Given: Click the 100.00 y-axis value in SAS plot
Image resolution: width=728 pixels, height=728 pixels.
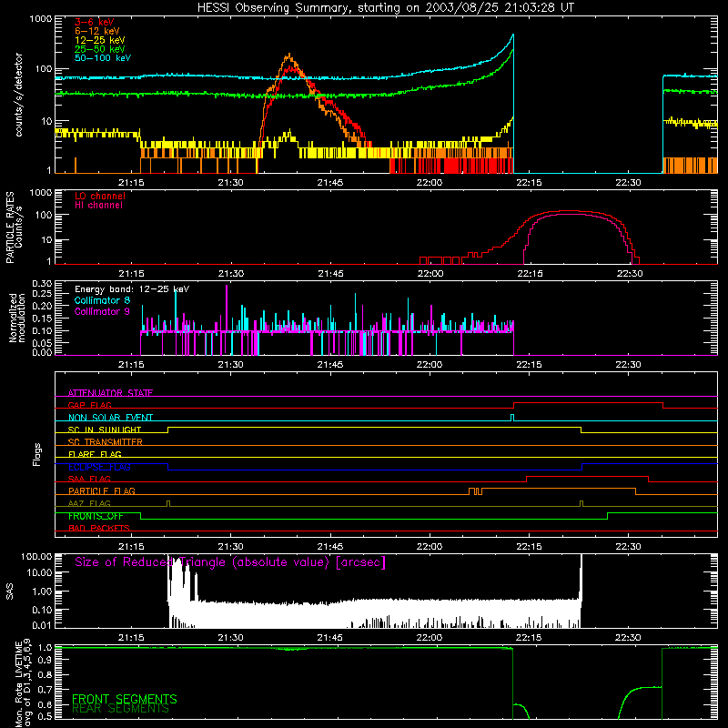Looking at the screenshot, I should pyautogui.click(x=36, y=556).
